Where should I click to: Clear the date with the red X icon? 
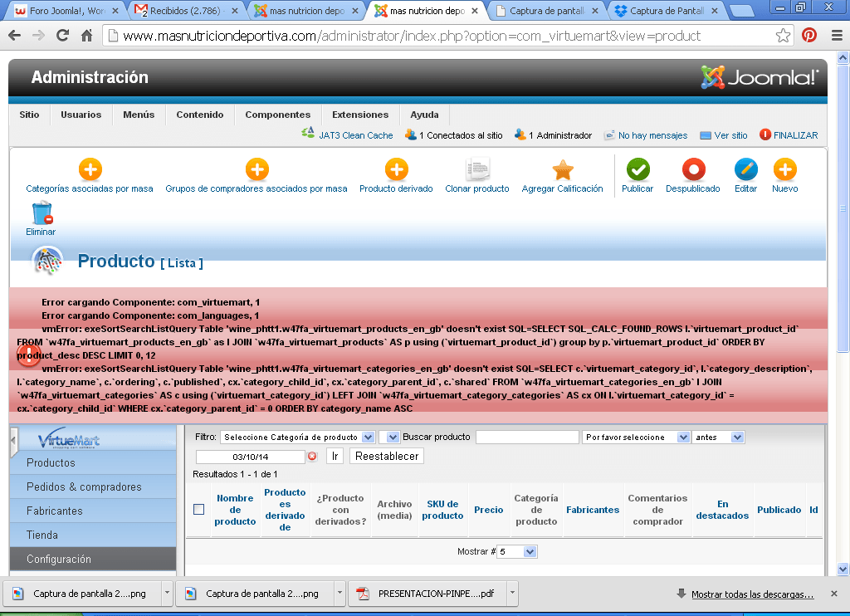coord(312,456)
